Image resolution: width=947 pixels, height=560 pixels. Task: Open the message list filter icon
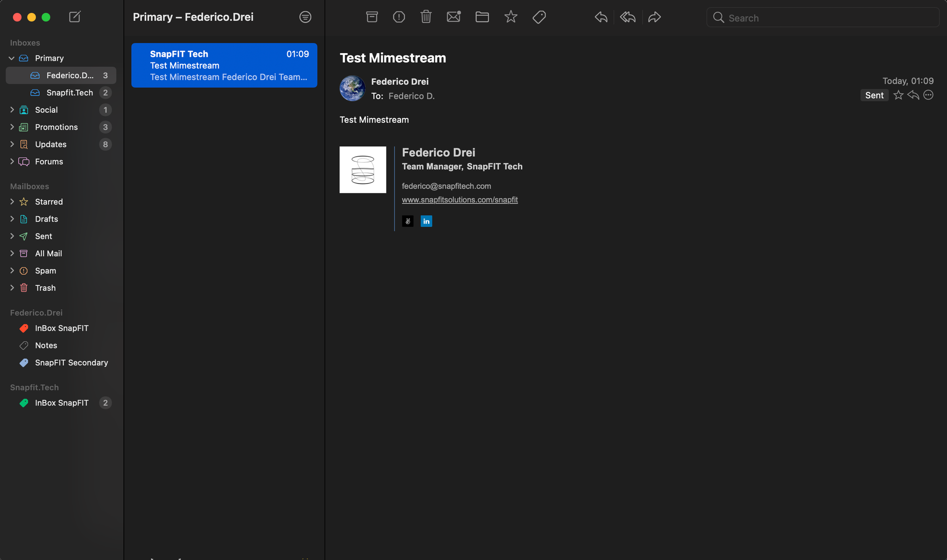(x=305, y=17)
